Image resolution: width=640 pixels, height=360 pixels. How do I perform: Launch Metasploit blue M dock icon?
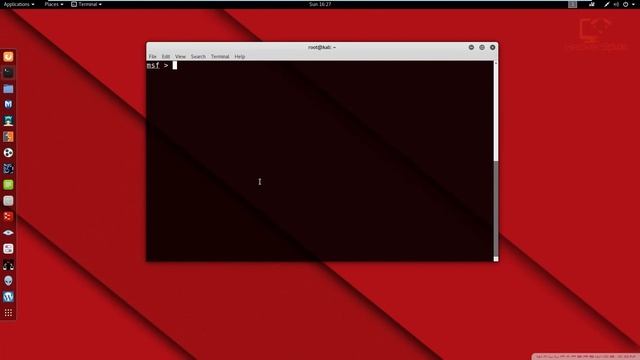[8, 104]
